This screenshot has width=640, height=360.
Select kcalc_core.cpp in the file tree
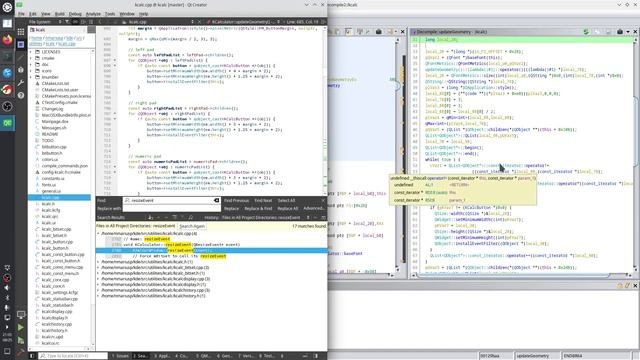click(x=56, y=280)
